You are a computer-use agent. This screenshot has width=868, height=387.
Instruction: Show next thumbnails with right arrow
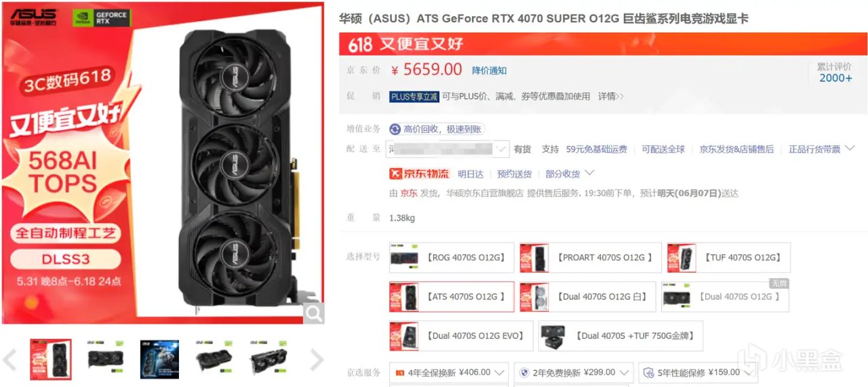tap(316, 360)
